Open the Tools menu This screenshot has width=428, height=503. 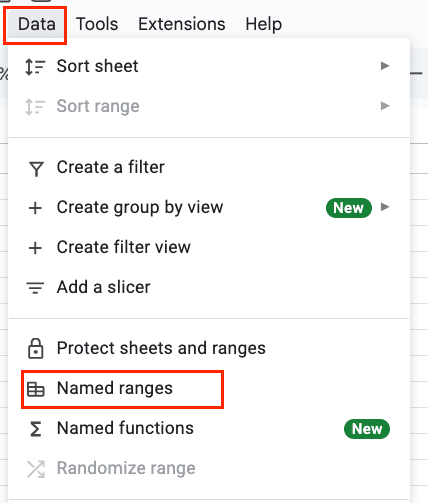(97, 24)
